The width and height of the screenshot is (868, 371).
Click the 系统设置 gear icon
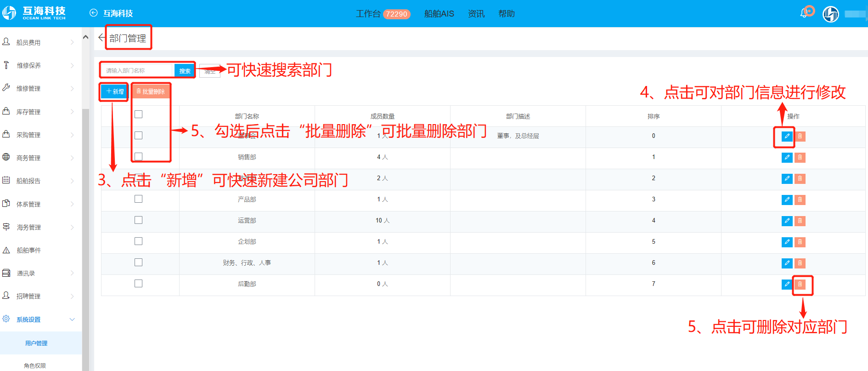click(x=6, y=319)
